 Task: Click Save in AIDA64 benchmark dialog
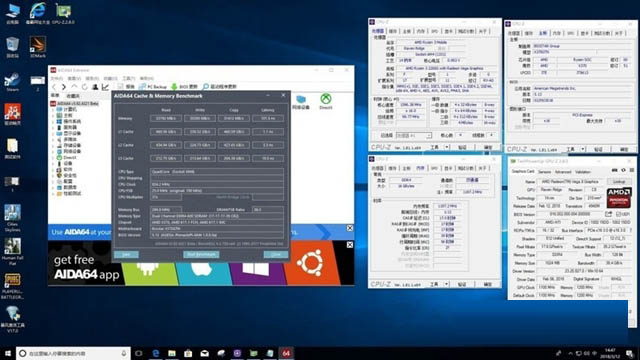click(x=126, y=254)
